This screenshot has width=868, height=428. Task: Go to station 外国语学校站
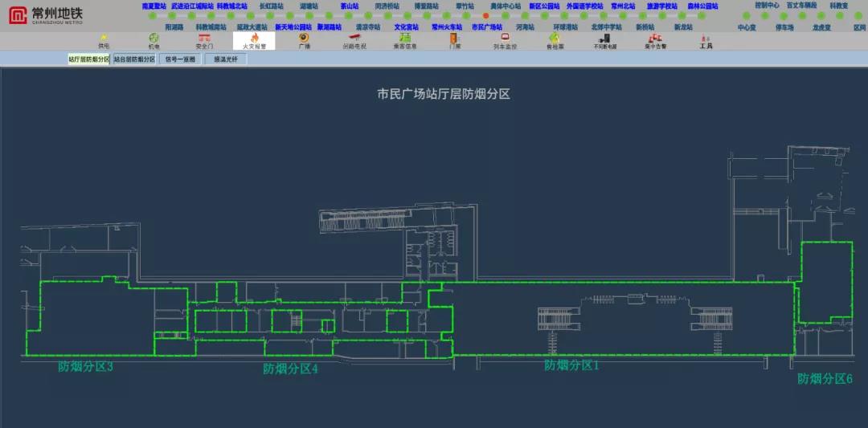tap(584, 6)
